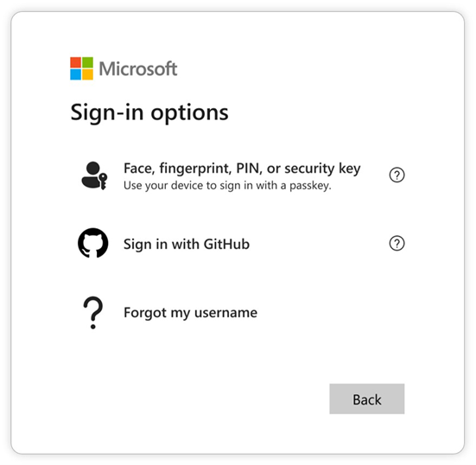Viewport: 476px width, 465px height.
Task: Click the red square in Microsoft logo
Action: tap(75, 62)
